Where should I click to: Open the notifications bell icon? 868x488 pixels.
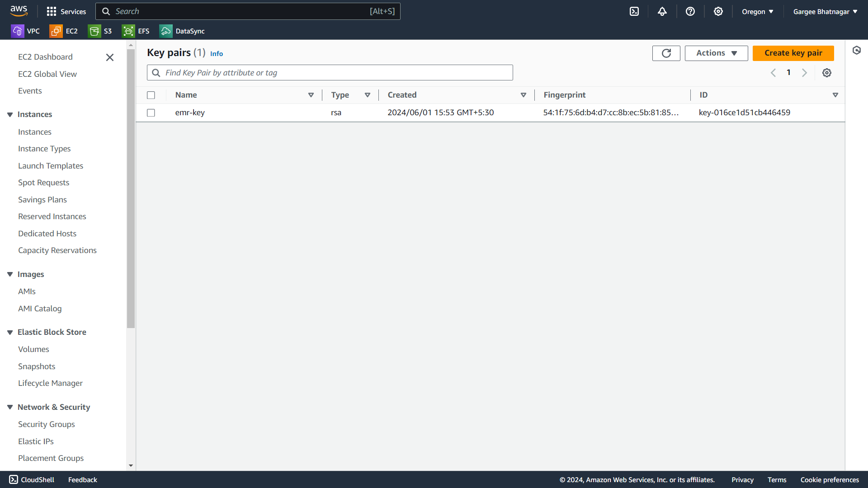(x=662, y=11)
